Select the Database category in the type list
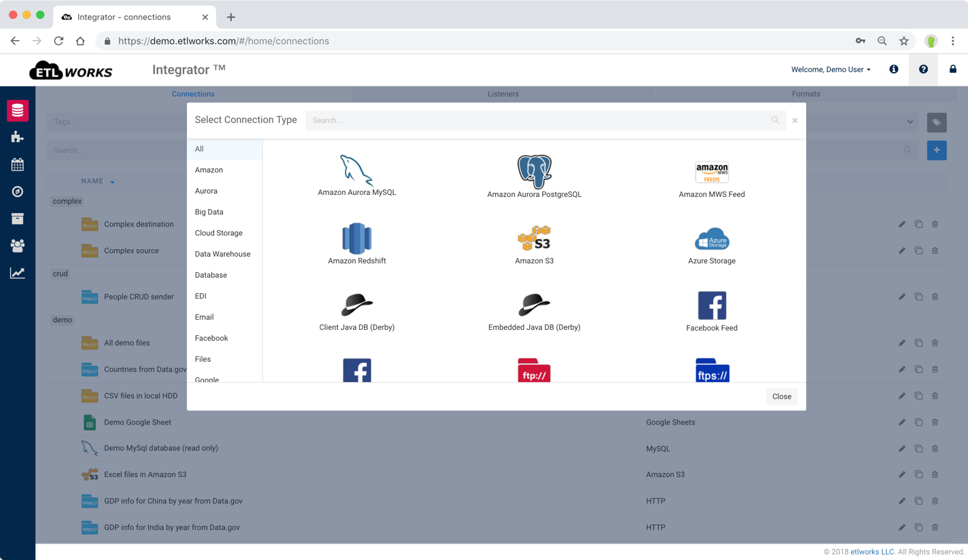The height and width of the screenshot is (560, 968). coord(211,275)
